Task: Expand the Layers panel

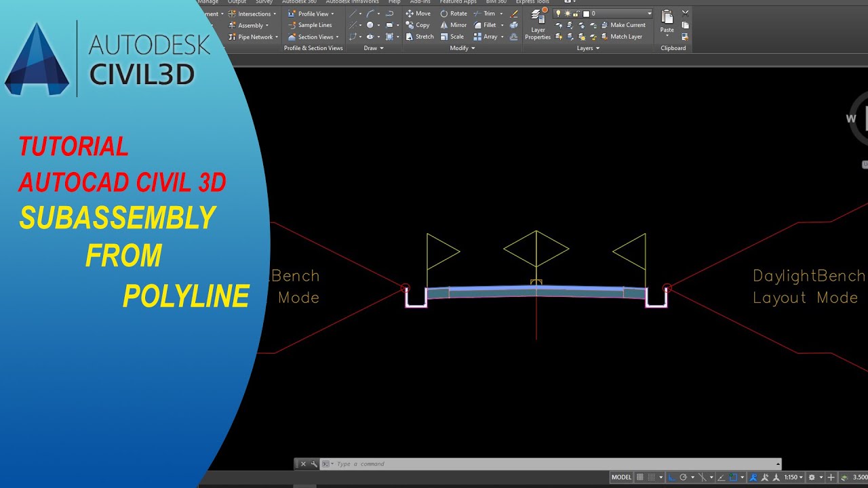Action: click(588, 48)
